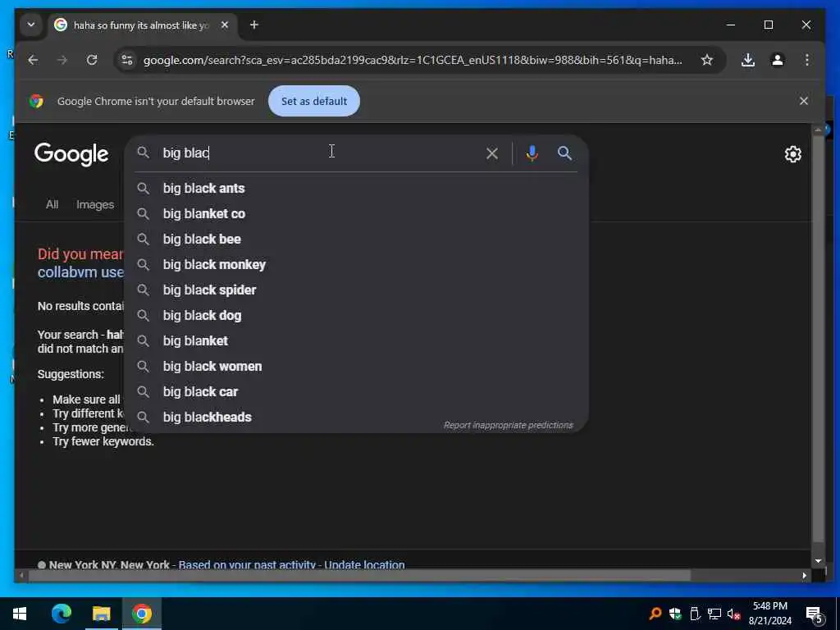Click the 'Set as default' button
Screen dimensions: 840x630
314,101
